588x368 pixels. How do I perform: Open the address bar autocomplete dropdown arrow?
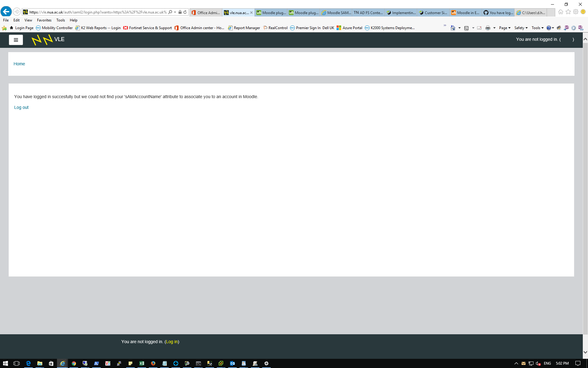pos(175,12)
